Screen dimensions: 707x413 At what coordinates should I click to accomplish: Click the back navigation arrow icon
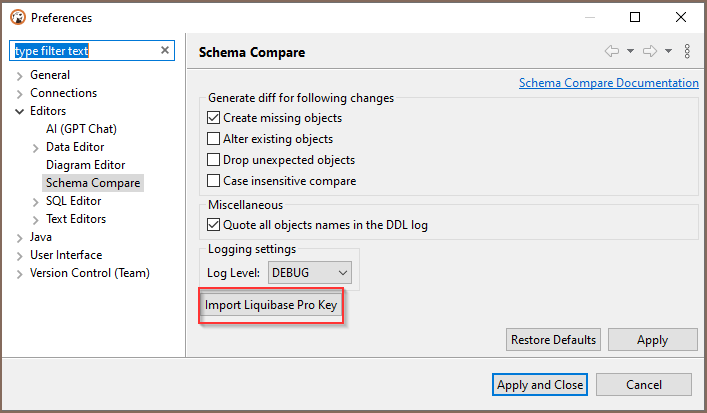pyautogui.click(x=612, y=51)
